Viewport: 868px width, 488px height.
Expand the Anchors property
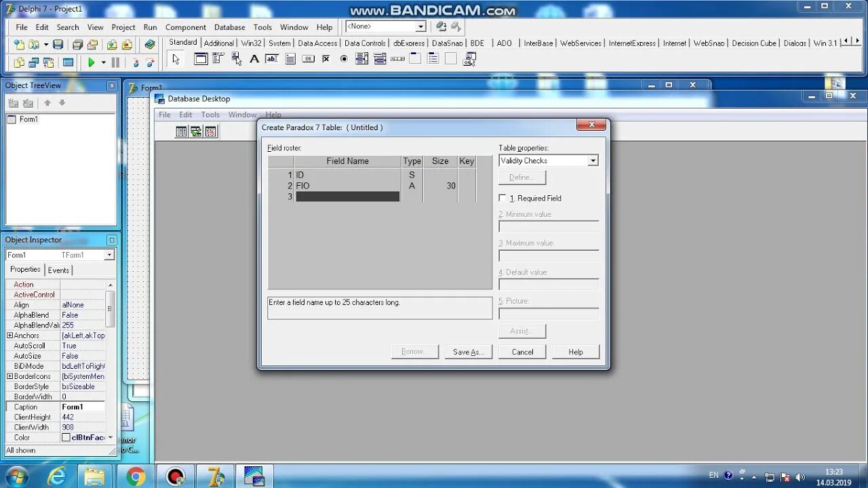coord(9,335)
